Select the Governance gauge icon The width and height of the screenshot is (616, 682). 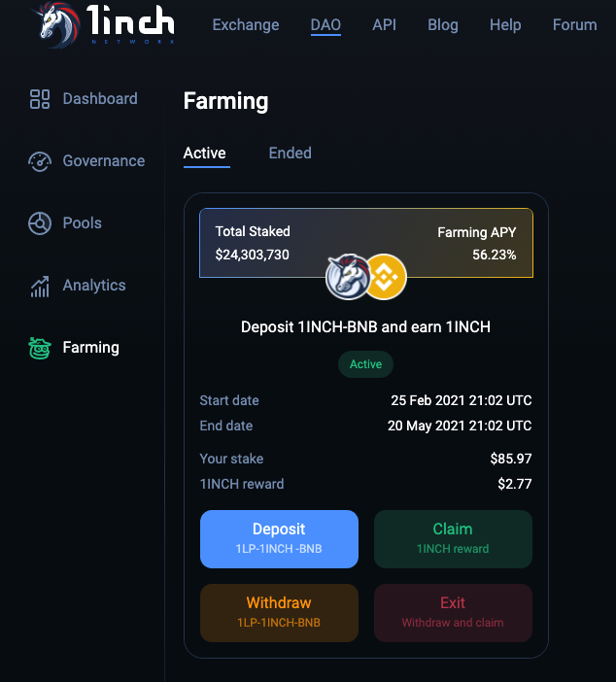(x=40, y=161)
